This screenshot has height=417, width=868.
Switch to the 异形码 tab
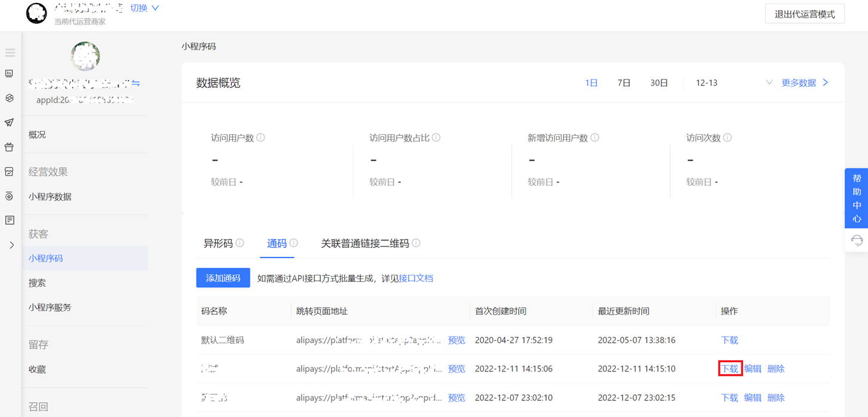pyautogui.click(x=218, y=243)
